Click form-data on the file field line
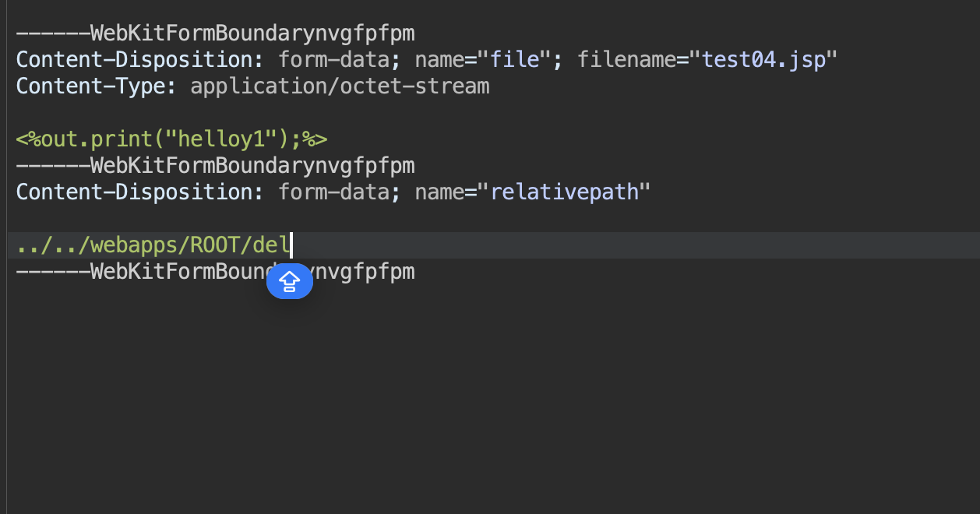 [333, 60]
